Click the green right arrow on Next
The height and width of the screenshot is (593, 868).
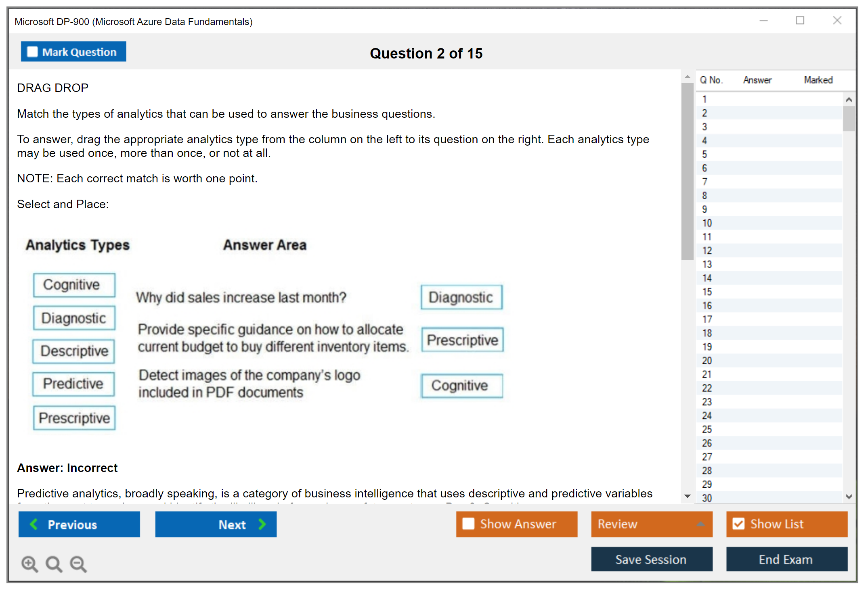(262, 524)
